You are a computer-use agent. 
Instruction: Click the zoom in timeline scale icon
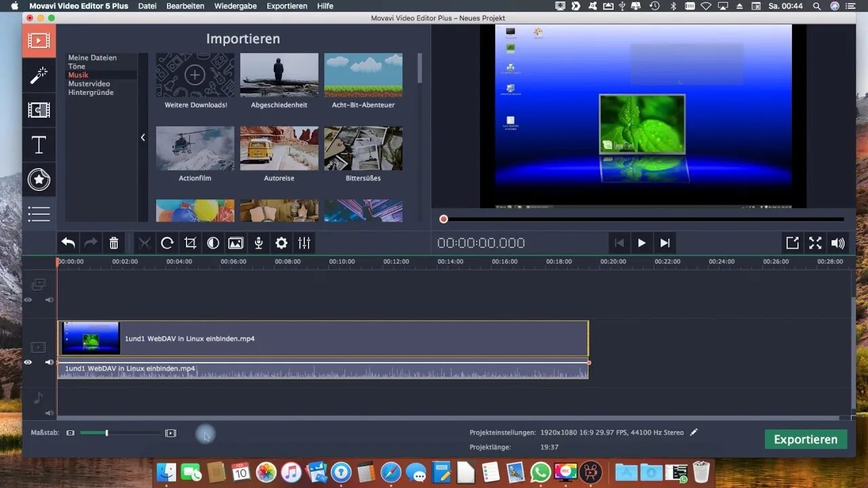171,432
